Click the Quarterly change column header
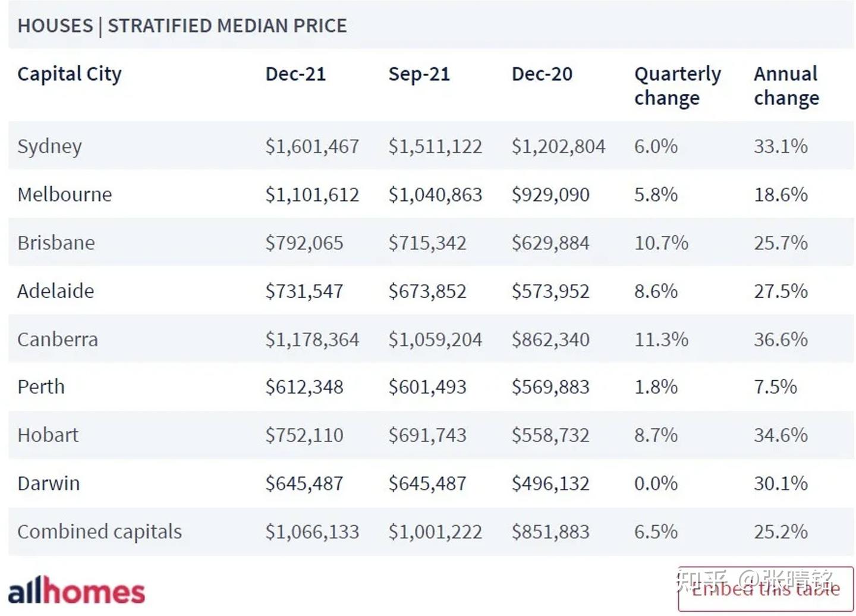The height and width of the screenshot is (616, 856). tap(677, 86)
